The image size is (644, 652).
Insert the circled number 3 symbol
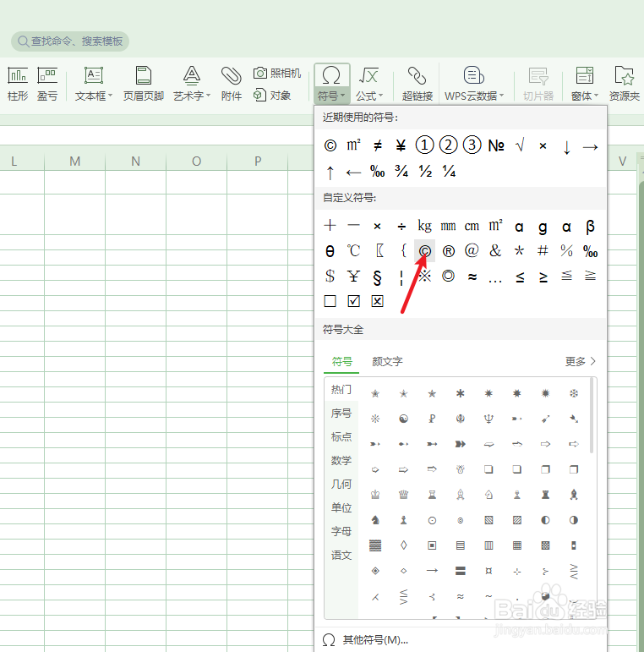(x=472, y=145)
